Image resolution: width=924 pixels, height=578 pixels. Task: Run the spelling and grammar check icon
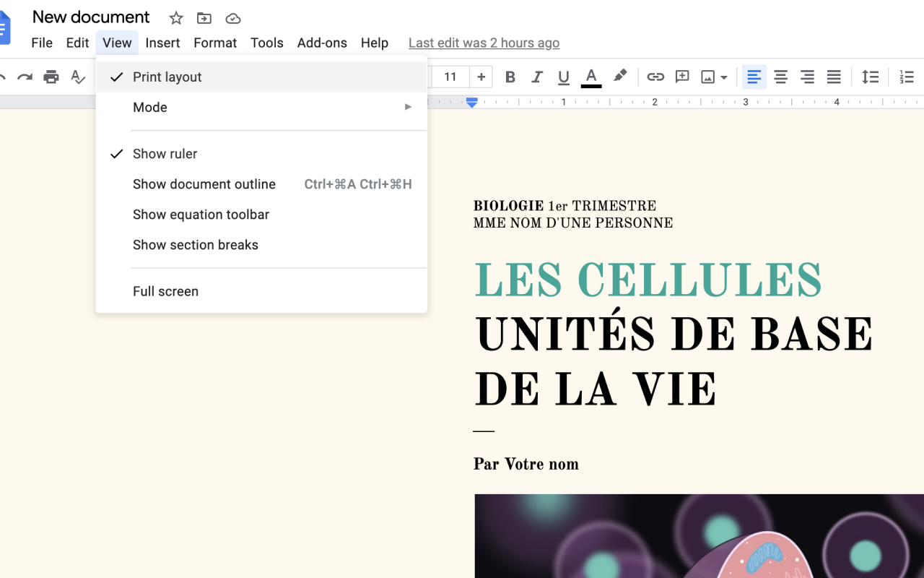pyautogui.click(x=78, y=77)
